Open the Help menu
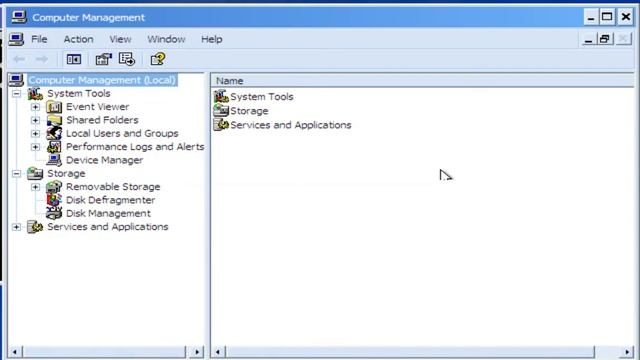 [211, 39]
